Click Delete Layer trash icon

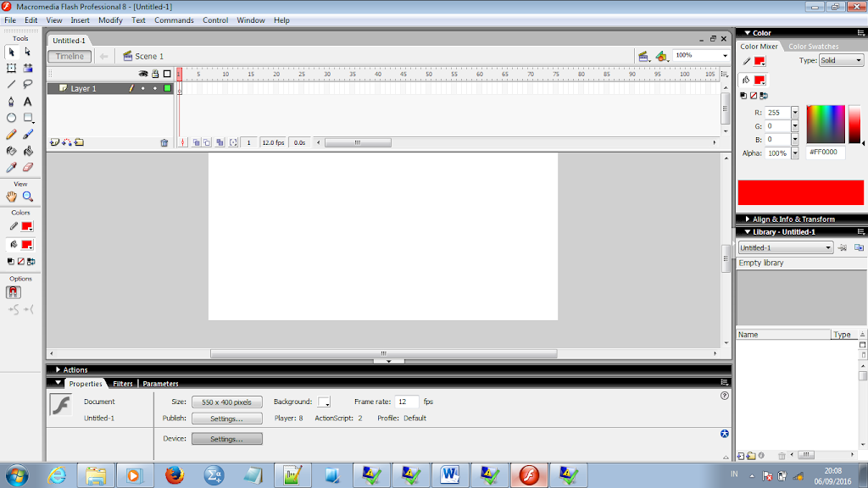[x=164, y=142]
